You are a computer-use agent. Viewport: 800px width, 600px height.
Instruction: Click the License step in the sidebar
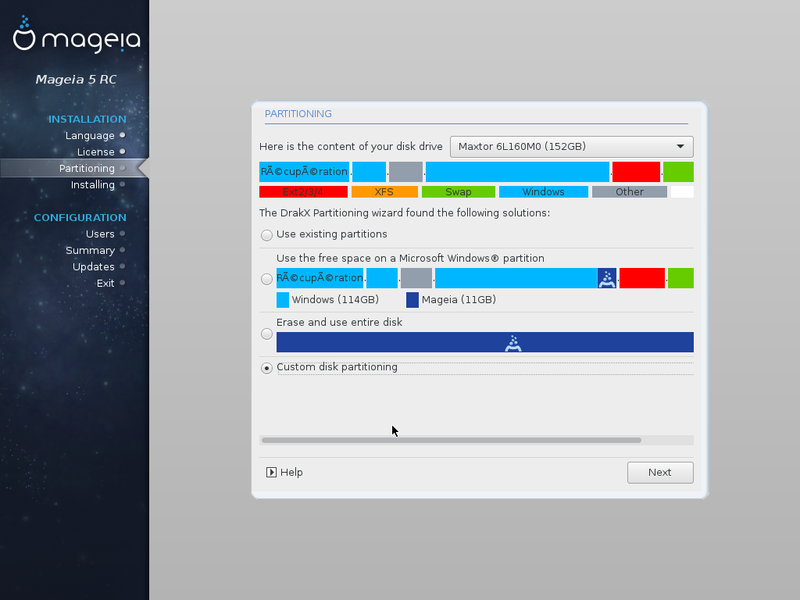coord(96,152)
